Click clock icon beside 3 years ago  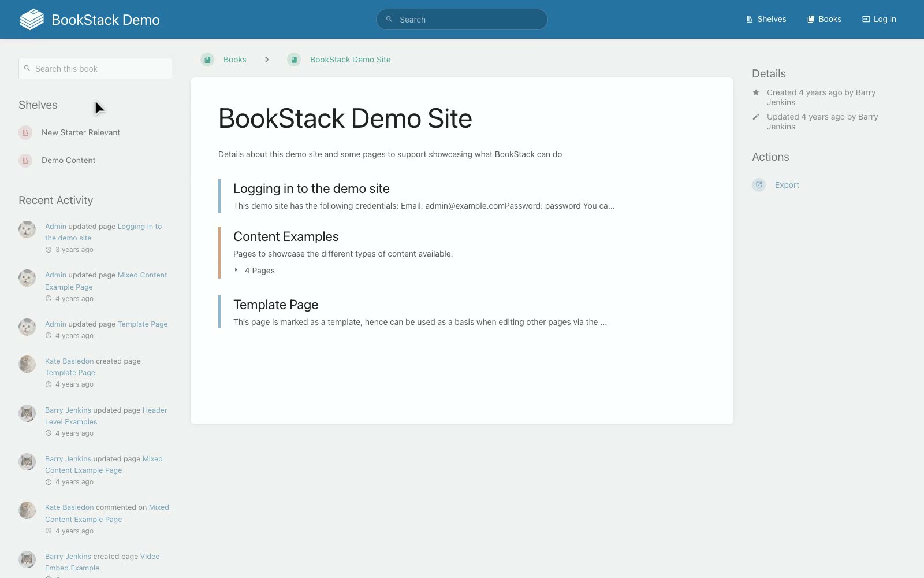(49, 250)
